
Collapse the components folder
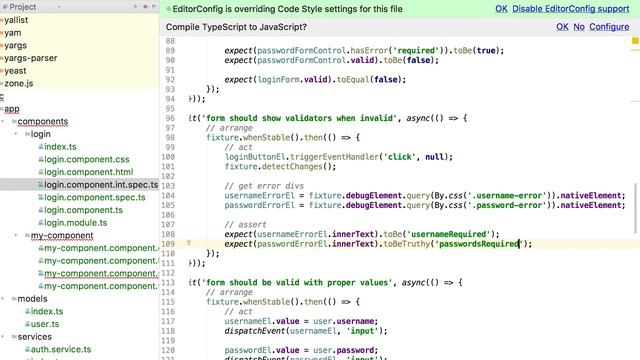pyautogui.click(x=3, y=121)
